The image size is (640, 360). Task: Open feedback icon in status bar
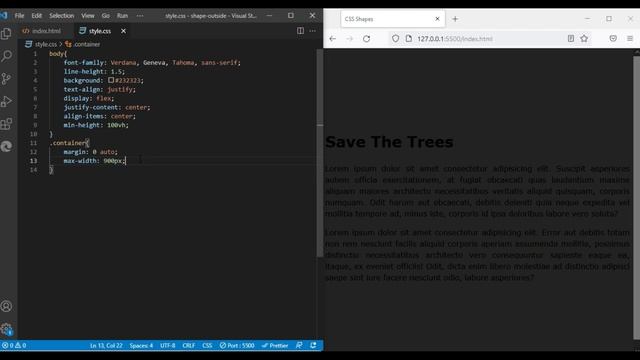299,345
